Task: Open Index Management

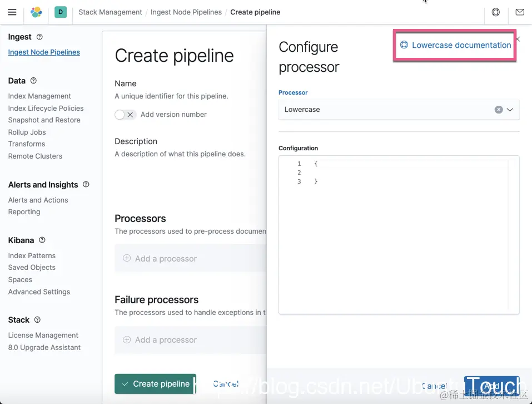Action: (x=39, y=96)
